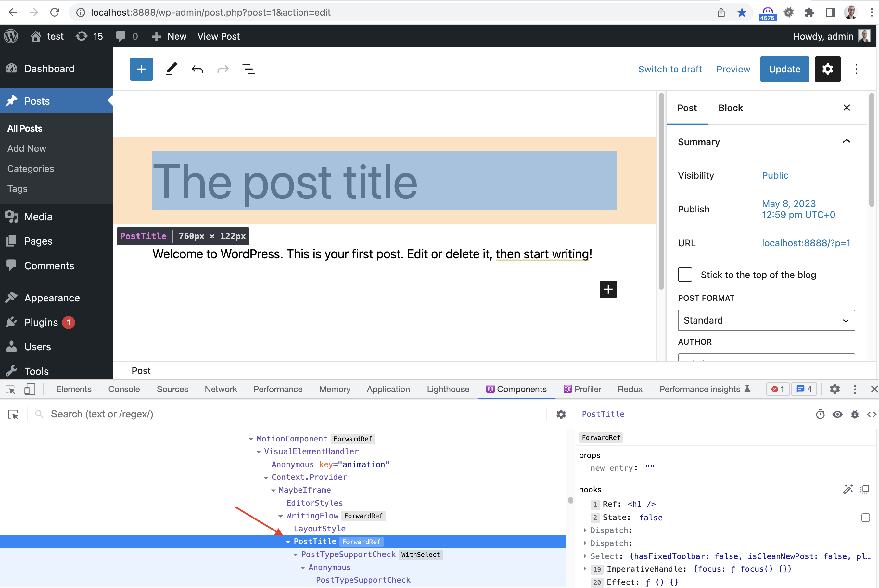This screenshot has height=588, width=879.
Task: Click the localhost:8888/?p=1 URL link
Action: [x=806, y=243]
